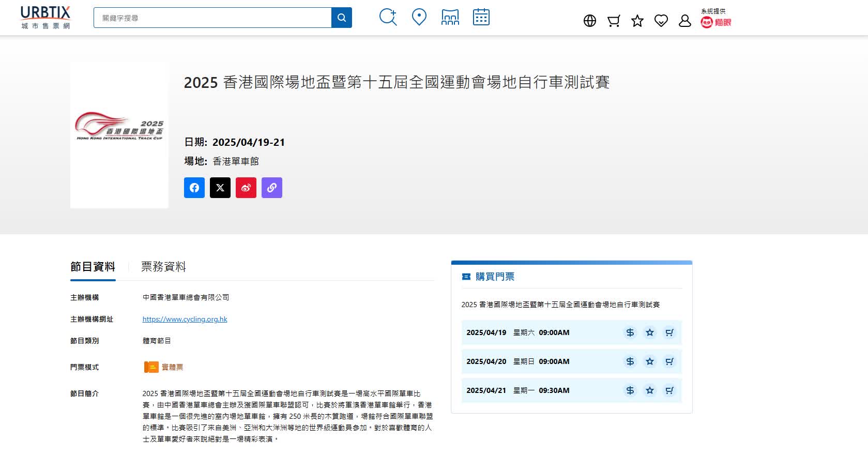This screenshot has height=470, width=868.
Task: Open user account profile icon
Action: [x=684, y=21]
